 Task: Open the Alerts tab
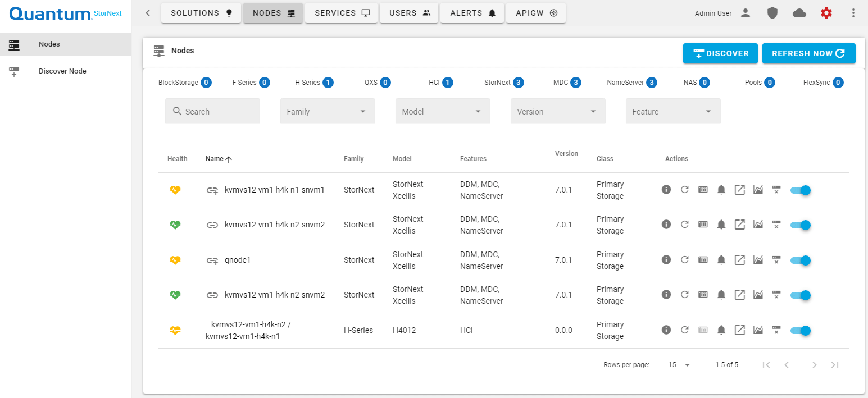tap(472, 13)
